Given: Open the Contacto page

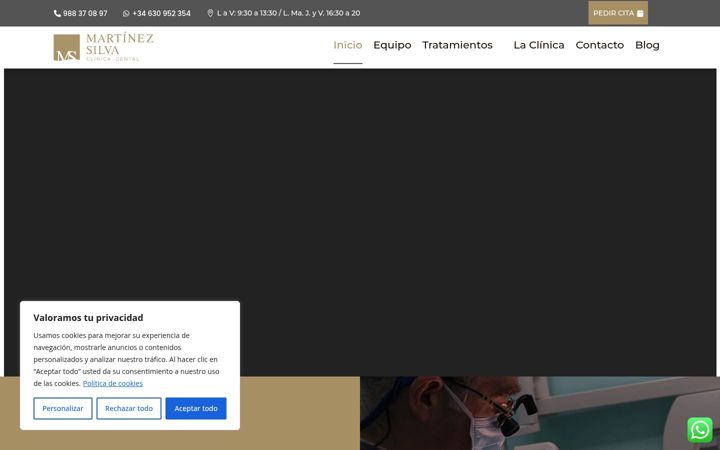Looking at the screenshot, I should 599,45.
